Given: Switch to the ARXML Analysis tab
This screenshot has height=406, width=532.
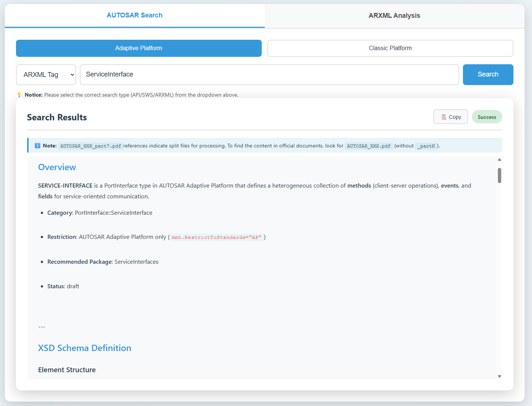Looking at the screenshot, I should (x=394, y=16).
